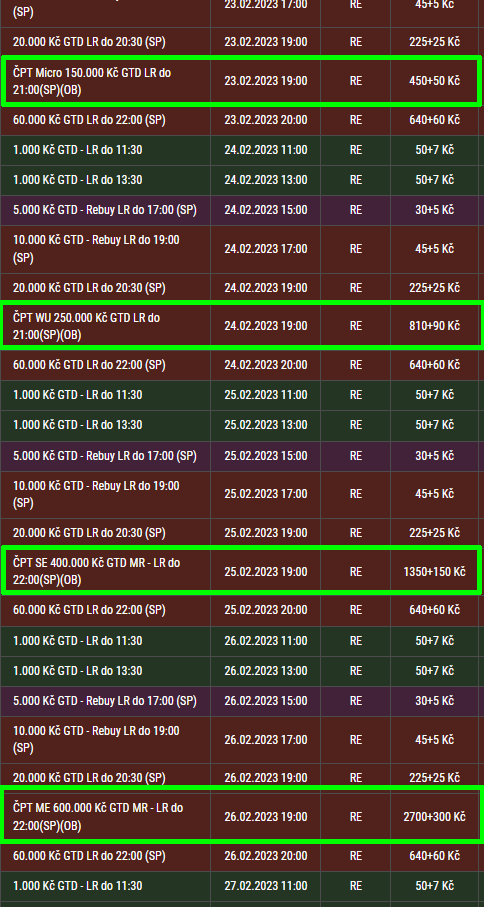Open 60.000 Kč GTD on 23.02.2023
The height and width of the screenshot is (907, 484).
pos(241,120)
